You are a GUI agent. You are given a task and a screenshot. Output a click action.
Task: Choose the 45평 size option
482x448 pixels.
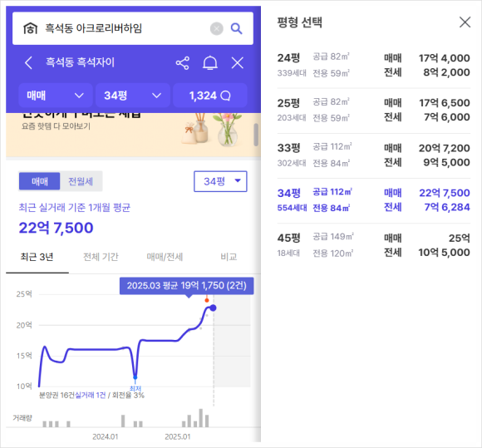[373, 245]
